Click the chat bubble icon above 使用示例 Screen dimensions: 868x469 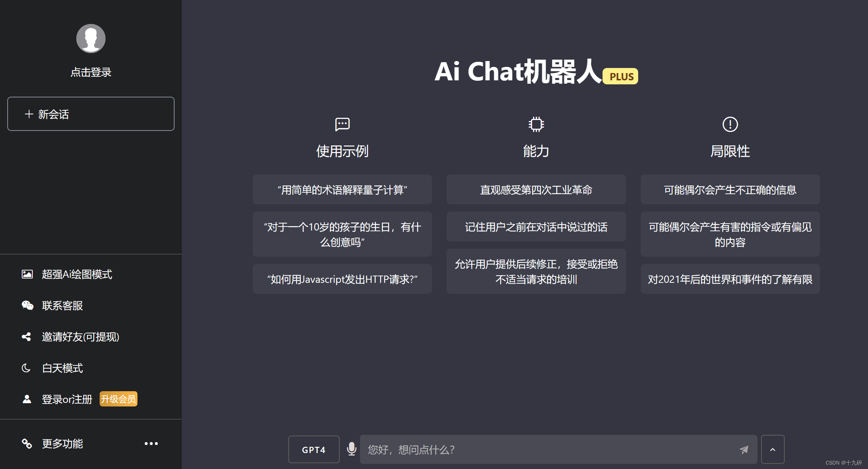point(342,124)
